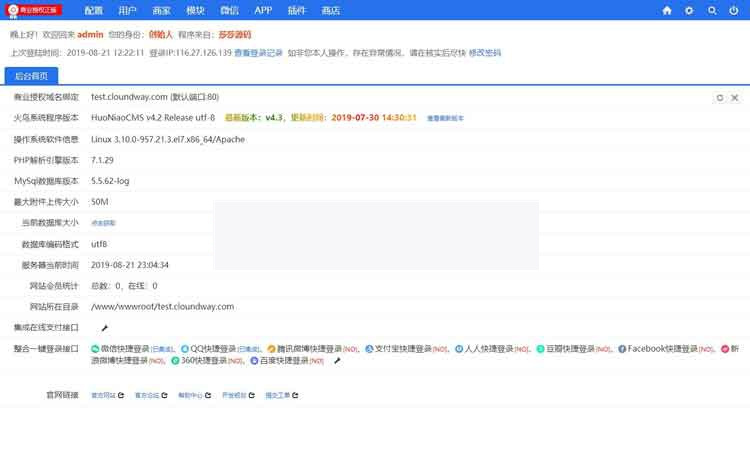
Task: Click 点击获取 for current database size
Action: (x=103, y=223)
